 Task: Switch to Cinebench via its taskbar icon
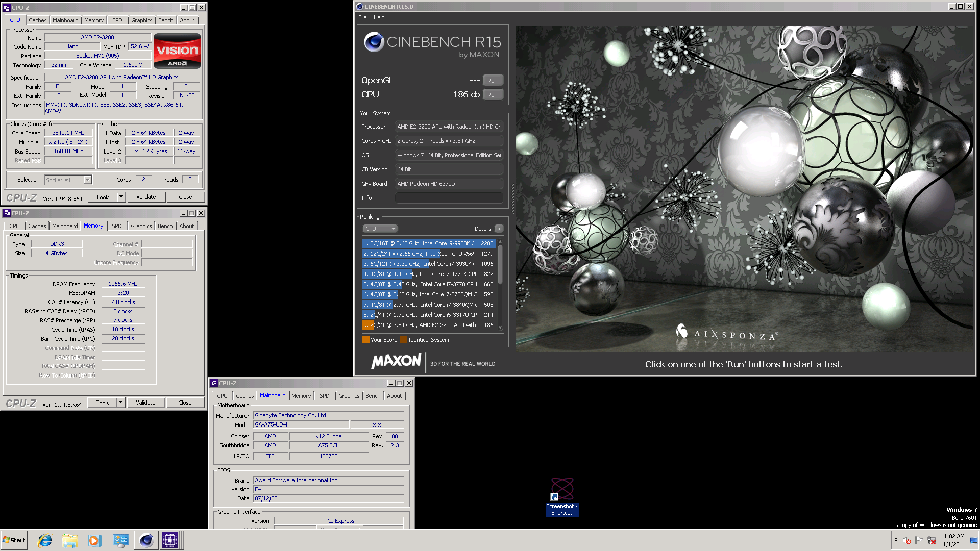click(146, 540)
